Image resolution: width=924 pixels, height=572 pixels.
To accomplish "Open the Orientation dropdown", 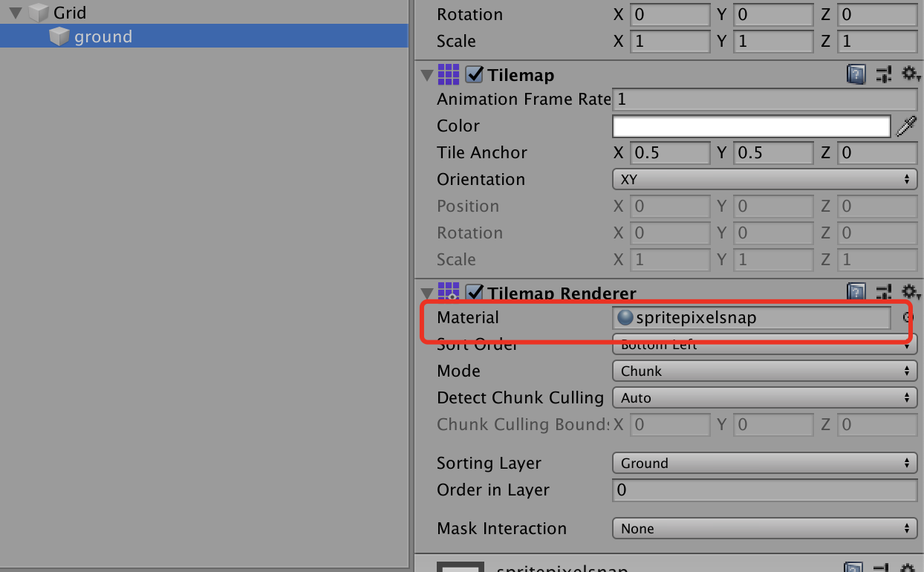I will click(764, 179).
